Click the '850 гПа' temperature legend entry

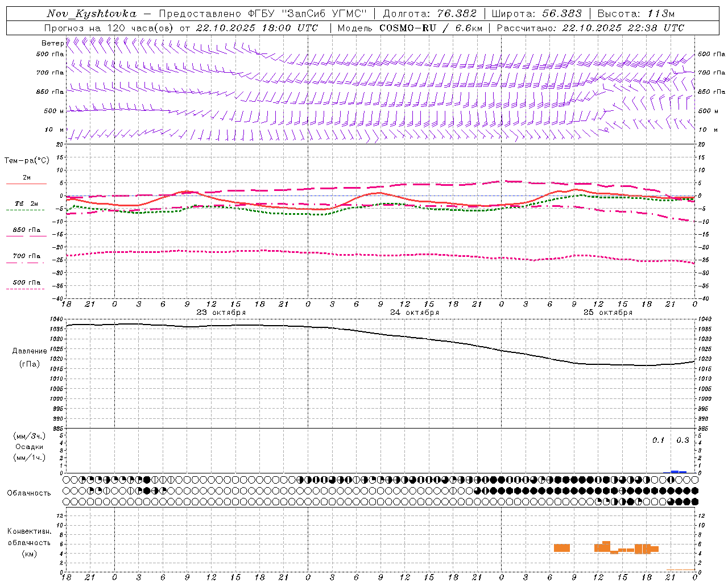pos(27,230)
